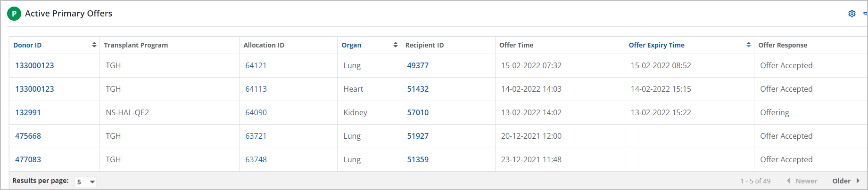The height and width of the screenshot is (190, 868).
Task: Open recipient 57010 link
Action: pyautogui.click(x=418, y=112)
